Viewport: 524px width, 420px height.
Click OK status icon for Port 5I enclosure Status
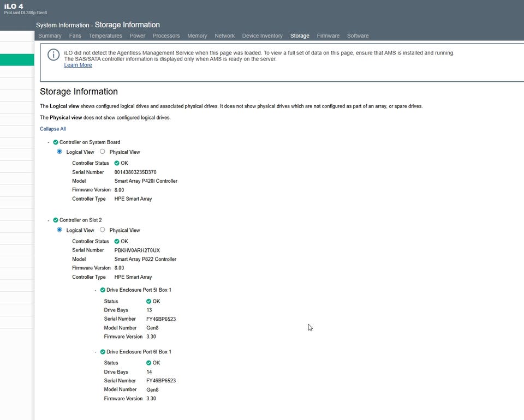click(148, 301)
